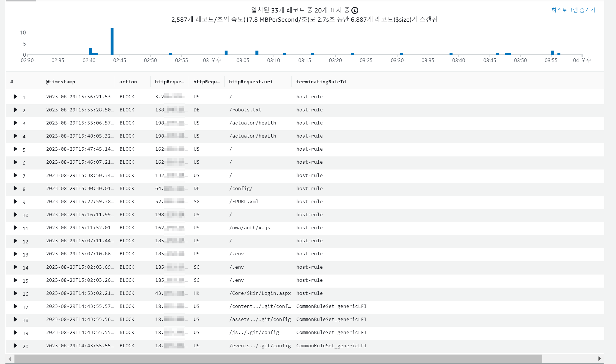Image resolution: width=616 pixels, height=364 pixels.
Task: Click the horizontal scrollbar thumb
Action: pyautogui.click(x=278, y=359)
